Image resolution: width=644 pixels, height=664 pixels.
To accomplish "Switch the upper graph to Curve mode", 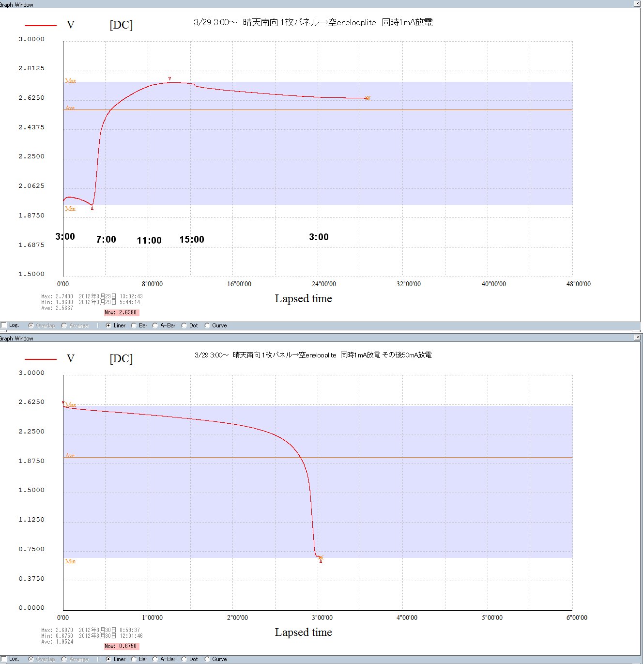I will pos(207,326).
